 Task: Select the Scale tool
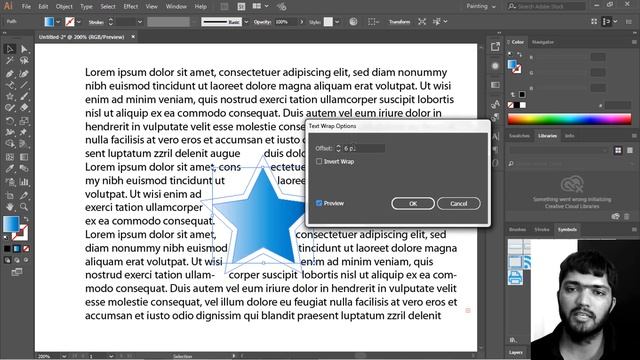click(24, 121)
